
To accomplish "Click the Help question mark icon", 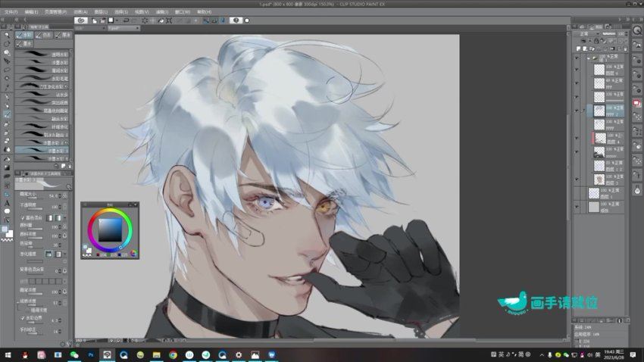I will click(x=236, y=20).
